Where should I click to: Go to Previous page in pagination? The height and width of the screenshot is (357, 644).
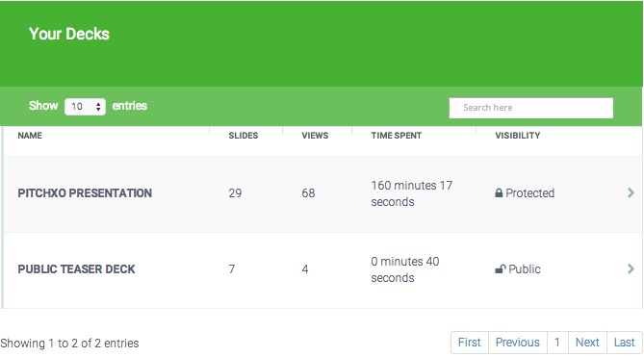518,343
